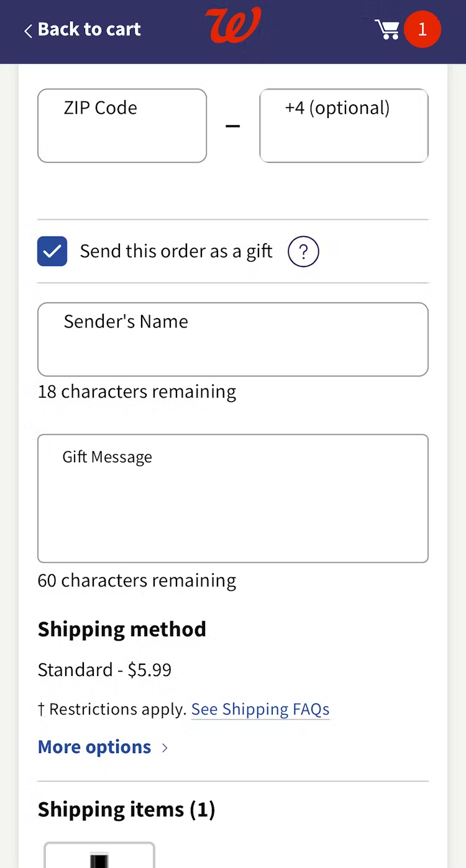Image resolution: width=466 pixels, height=868 pixels.
Task: Click the 'More options' shipping link
Action: [94, 747]
